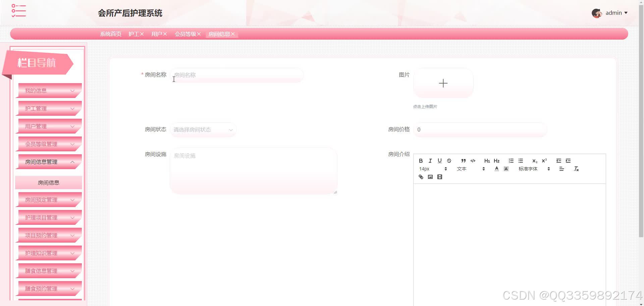This screenshot has width=644, height=306.
Task: Click the admin avatar picture
Action: 597,13
